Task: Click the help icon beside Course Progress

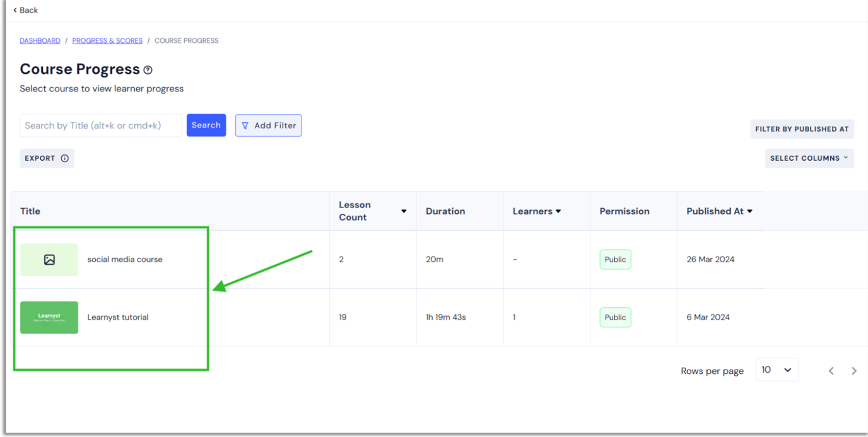Action: (148, 70)
